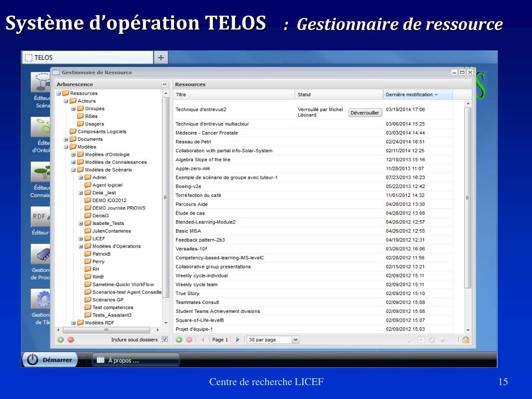Click the green add folder icon under Arborescence
The image size is (532, 399).
point(60,340)
